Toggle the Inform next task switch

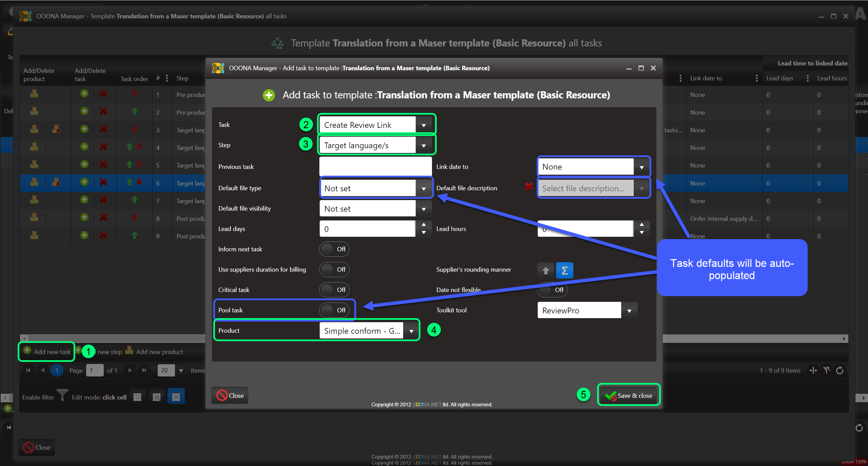click(x=334, y=249)
